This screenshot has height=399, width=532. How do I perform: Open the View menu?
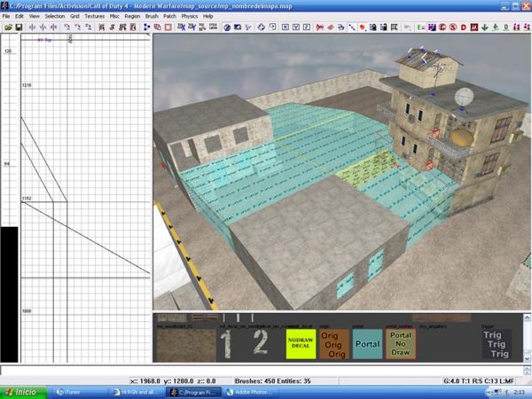35,16
